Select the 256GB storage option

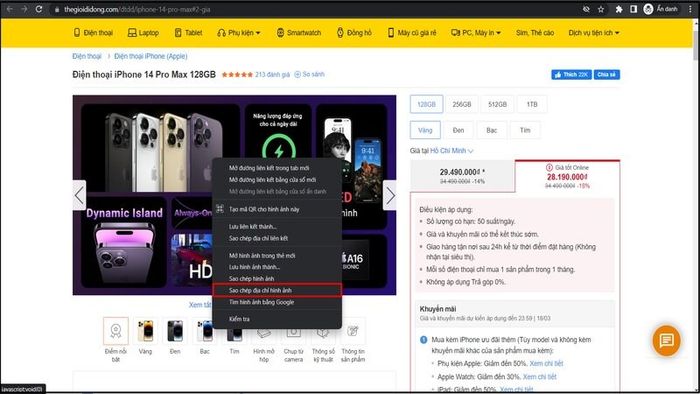tap(462, 104)
